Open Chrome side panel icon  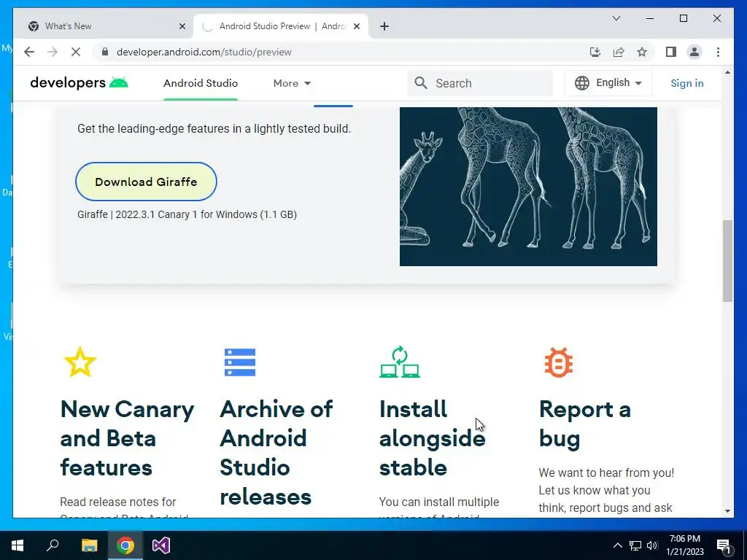coord(671,52)
